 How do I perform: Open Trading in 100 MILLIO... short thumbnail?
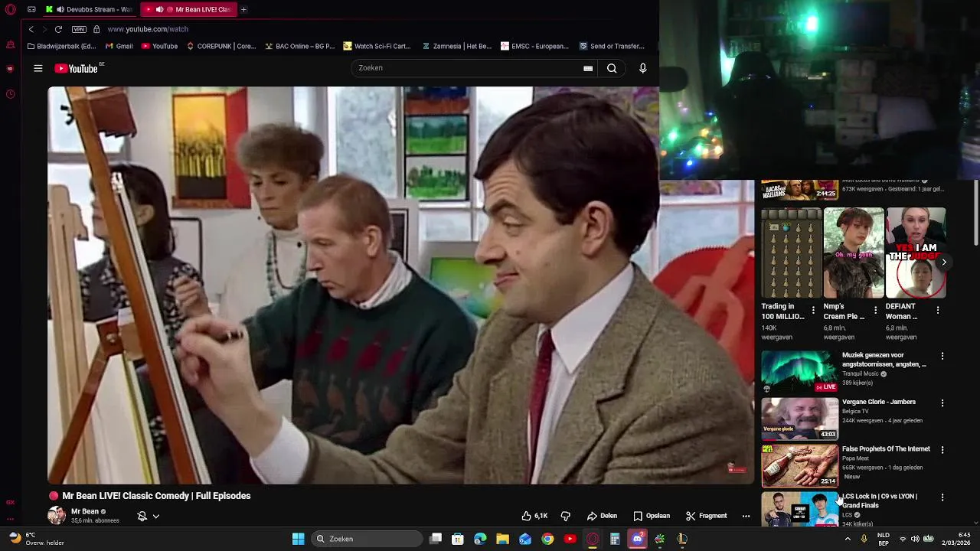click(792, 253)
